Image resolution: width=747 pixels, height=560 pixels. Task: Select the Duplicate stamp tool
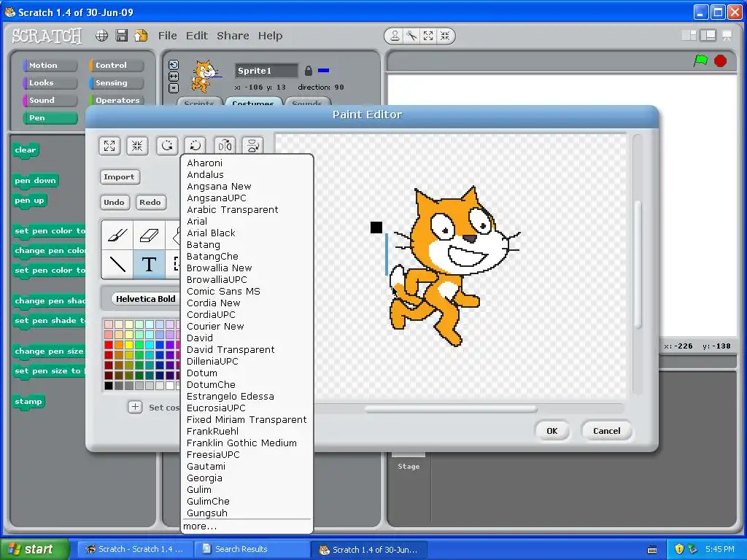395,36
